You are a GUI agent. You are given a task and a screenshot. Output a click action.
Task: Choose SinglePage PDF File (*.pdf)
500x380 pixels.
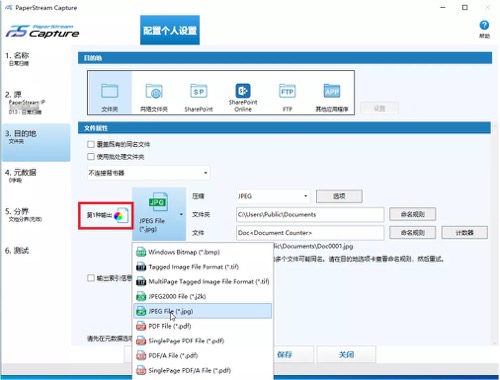click(x=203, y=341)
